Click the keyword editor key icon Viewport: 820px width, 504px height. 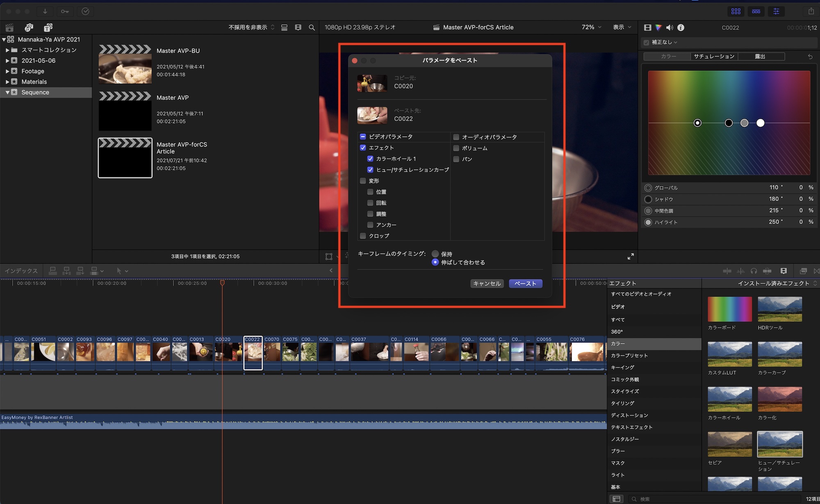pos(65,11)
